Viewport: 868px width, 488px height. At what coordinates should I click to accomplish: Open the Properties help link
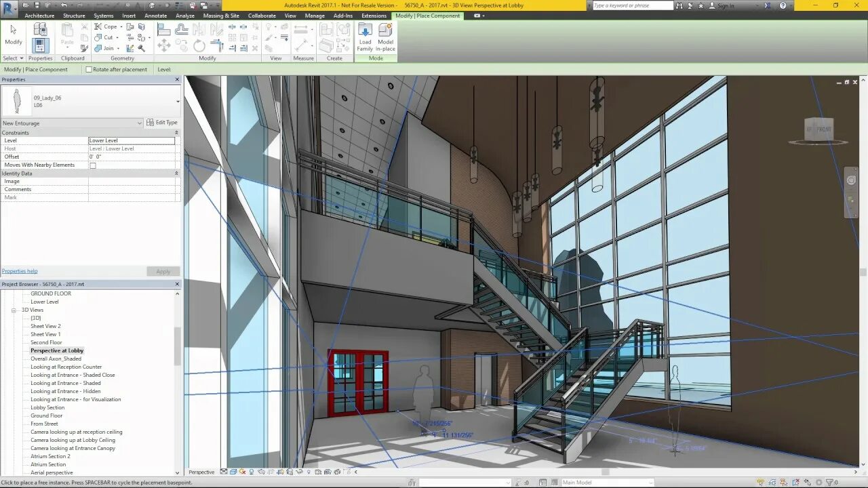pyautogui.click(x=20, y=271)
